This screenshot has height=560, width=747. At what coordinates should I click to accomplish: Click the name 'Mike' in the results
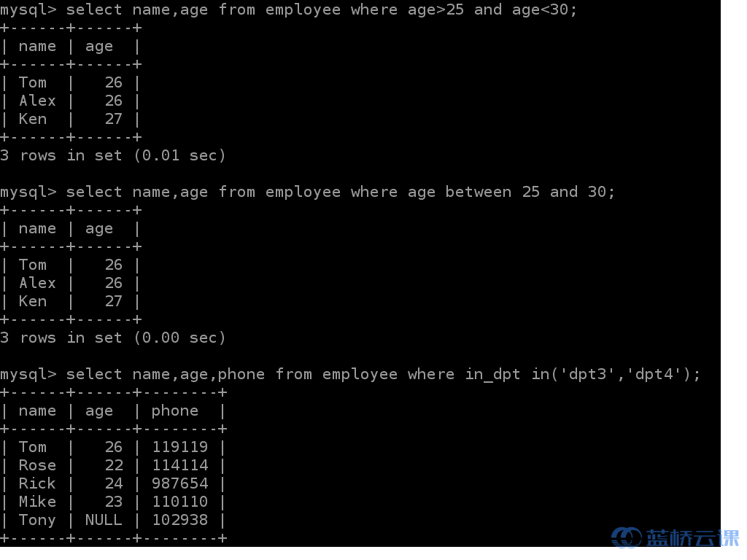click(37, 502)
